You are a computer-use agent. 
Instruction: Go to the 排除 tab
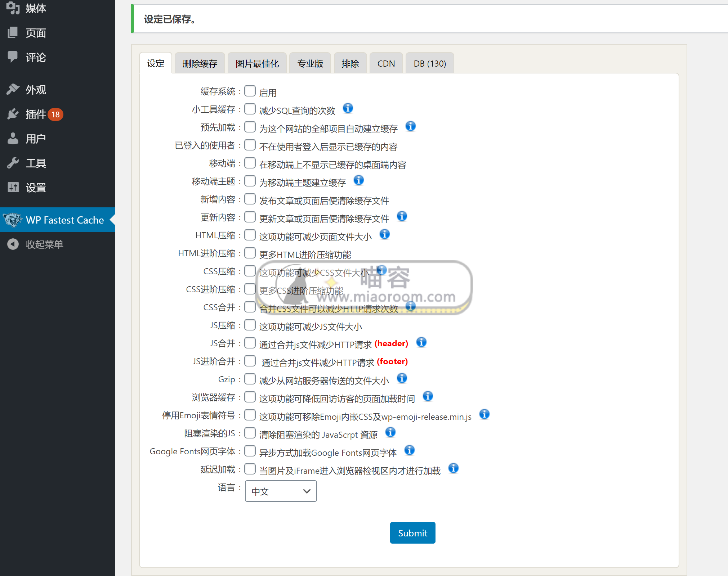(350, 63)
